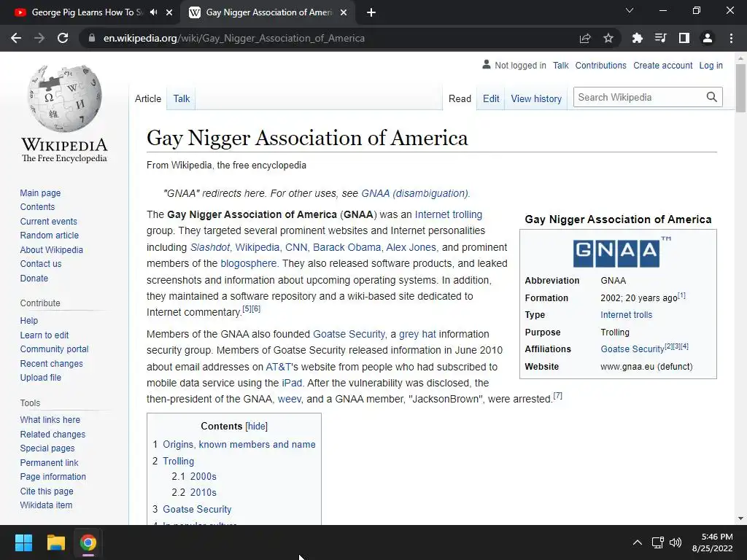The width and height of the screenshot is (747, 560).
Task: Open the Slashdot link
Action: pyautogui.click(x=209, y=247)
